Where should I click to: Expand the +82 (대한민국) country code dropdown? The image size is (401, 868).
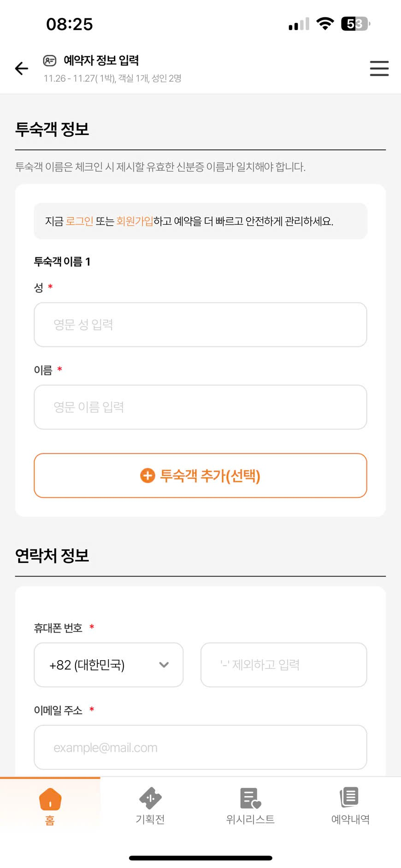point(108,665)
